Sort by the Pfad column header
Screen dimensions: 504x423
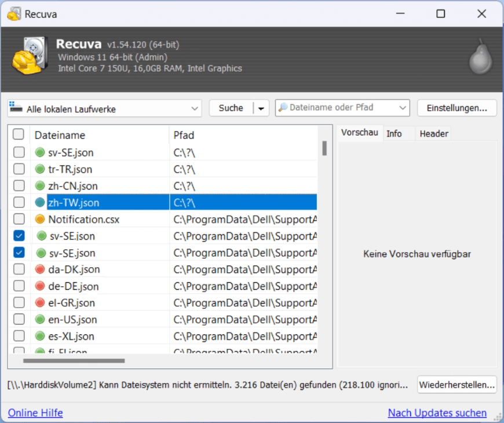coord(243,135)
